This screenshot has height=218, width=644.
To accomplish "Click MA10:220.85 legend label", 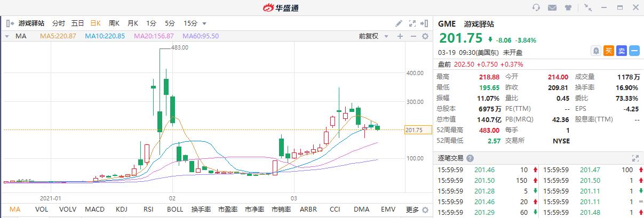I will pos(105,36).
